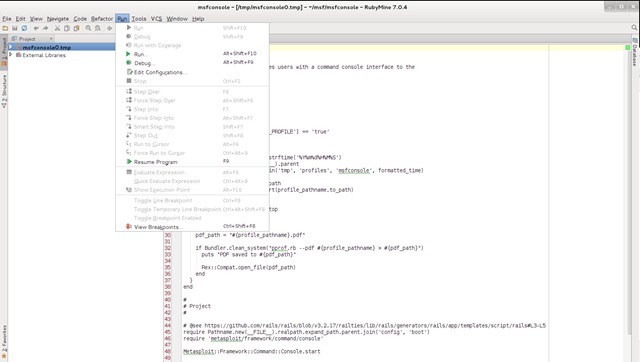
Task: Click "require 'metasploit/framework/command/console'" line
Action: (x=253, y=339)
